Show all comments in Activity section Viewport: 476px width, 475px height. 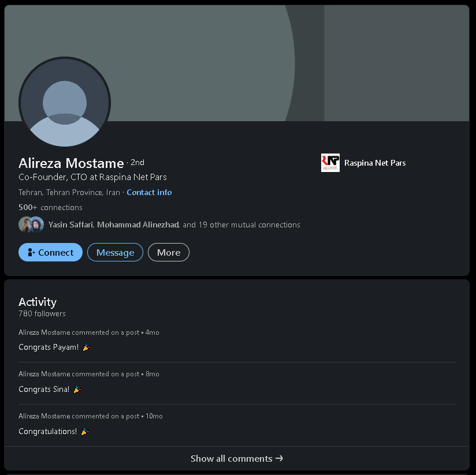coord(237,458)
